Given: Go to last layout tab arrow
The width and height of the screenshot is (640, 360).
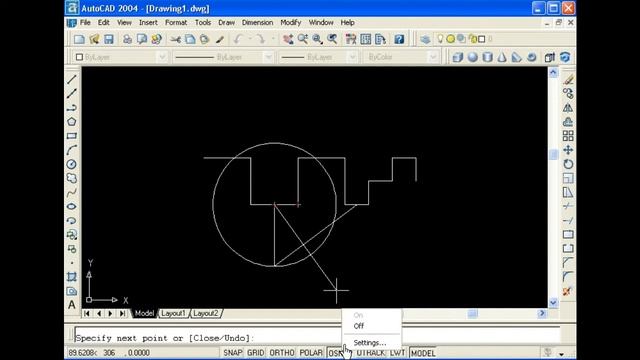Looking at the screenshot, I should point(122,313).
